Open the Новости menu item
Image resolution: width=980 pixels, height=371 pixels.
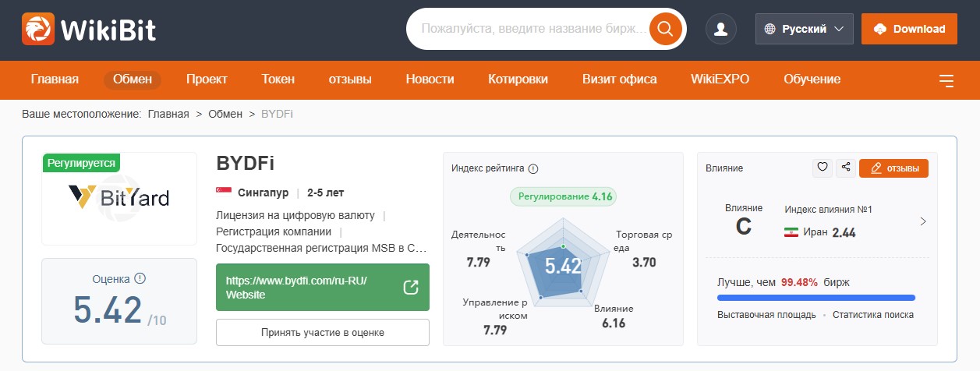(x=430, y=79)
